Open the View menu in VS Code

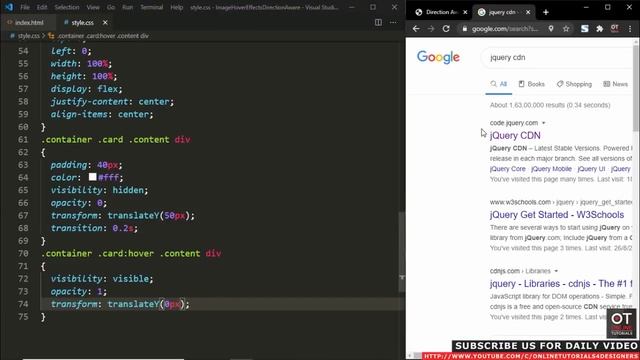(93, 7)
